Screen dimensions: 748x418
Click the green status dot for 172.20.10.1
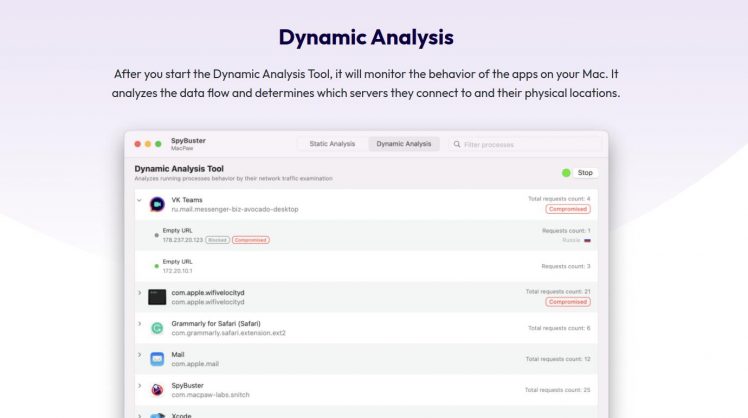point(156,266)
